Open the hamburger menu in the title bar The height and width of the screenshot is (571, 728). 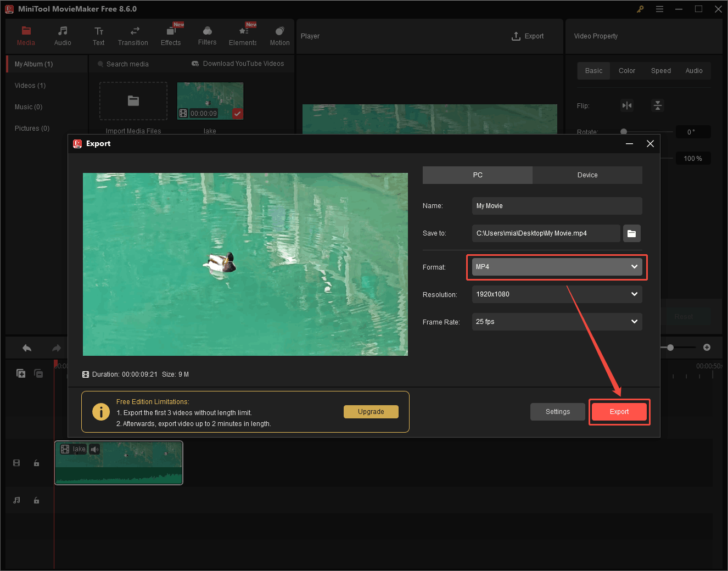point(659,9)
